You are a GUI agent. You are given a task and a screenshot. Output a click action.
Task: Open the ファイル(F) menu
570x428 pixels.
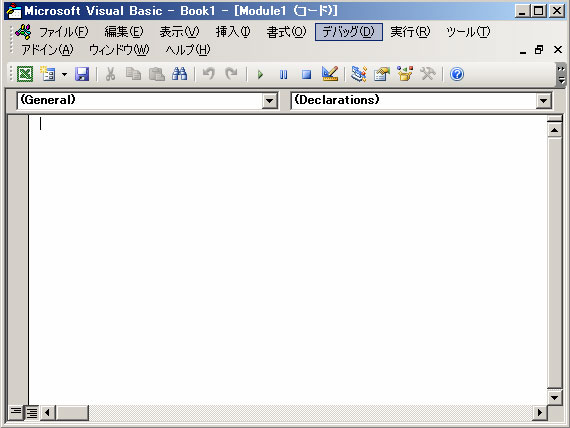pyautogui.click(x=63, y=32)
